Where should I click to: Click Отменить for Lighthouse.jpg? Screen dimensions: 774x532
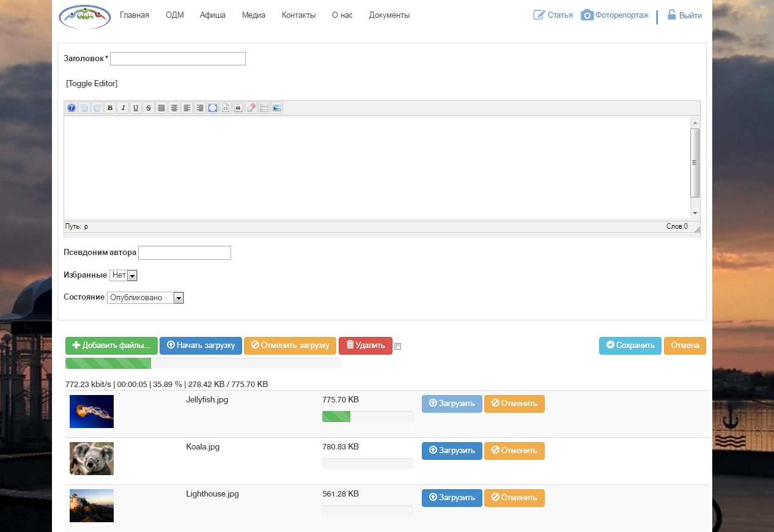[x=514, y=498]
